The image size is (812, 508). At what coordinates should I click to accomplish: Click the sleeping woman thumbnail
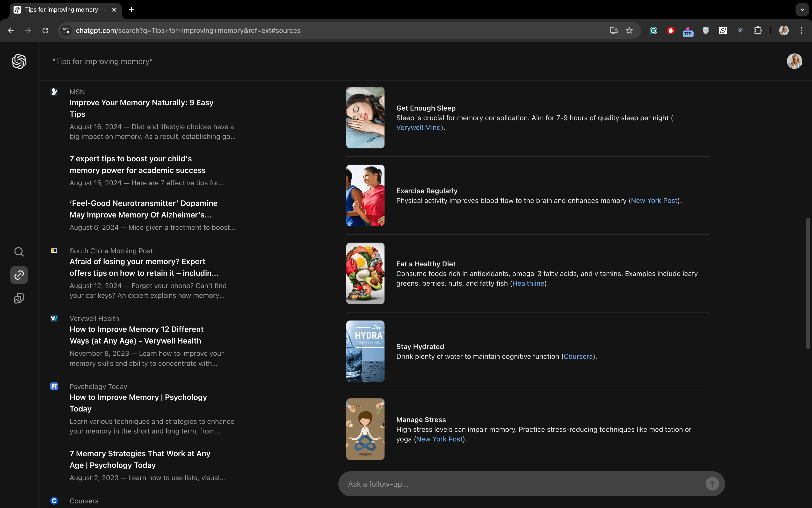click(365, 118)
